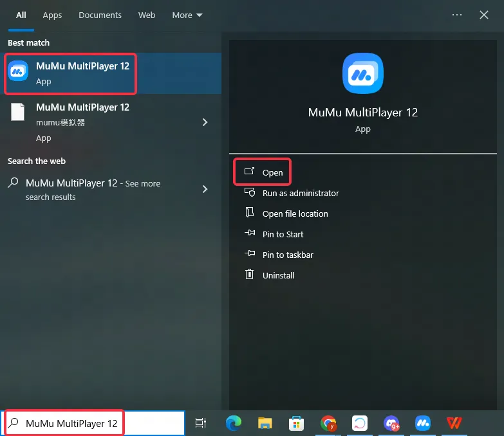Open the three-dots options menu

[x=457, y=15]
